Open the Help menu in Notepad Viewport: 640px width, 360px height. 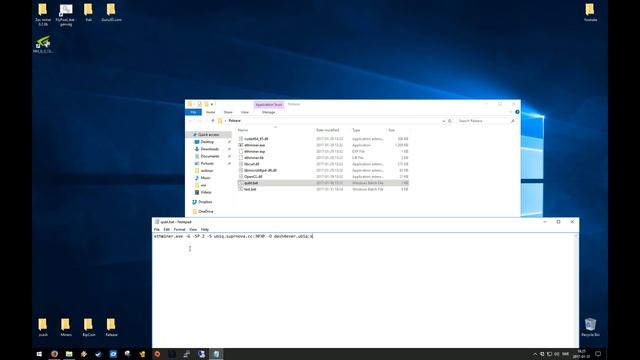(x=205, y=229)
